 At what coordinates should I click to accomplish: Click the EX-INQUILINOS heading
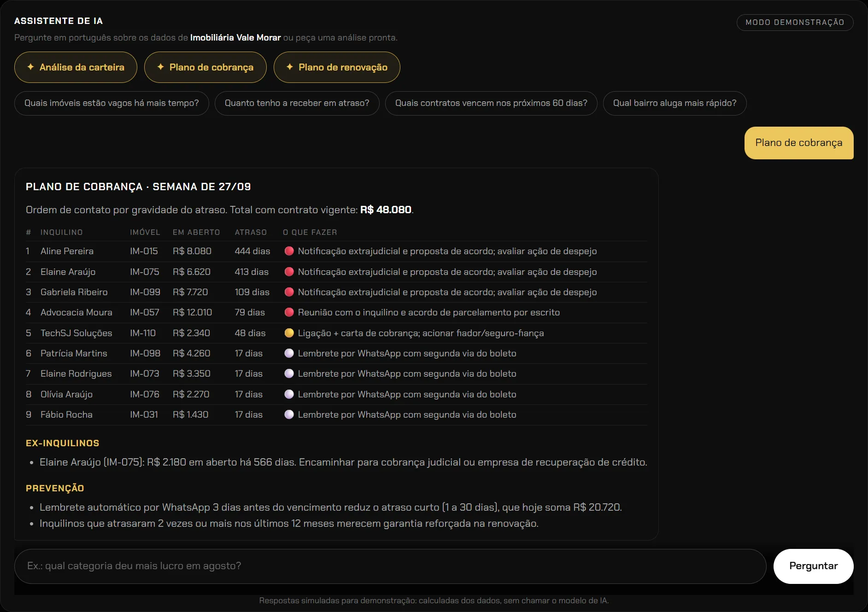pyautogui.click(x=63, y=443)
